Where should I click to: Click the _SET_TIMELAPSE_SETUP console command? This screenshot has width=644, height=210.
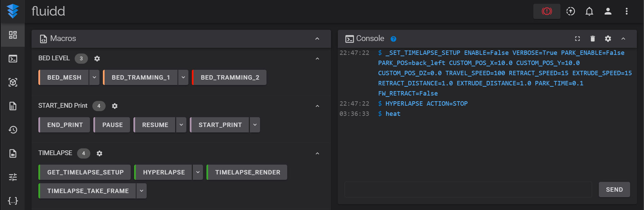(x=505, y=73)
